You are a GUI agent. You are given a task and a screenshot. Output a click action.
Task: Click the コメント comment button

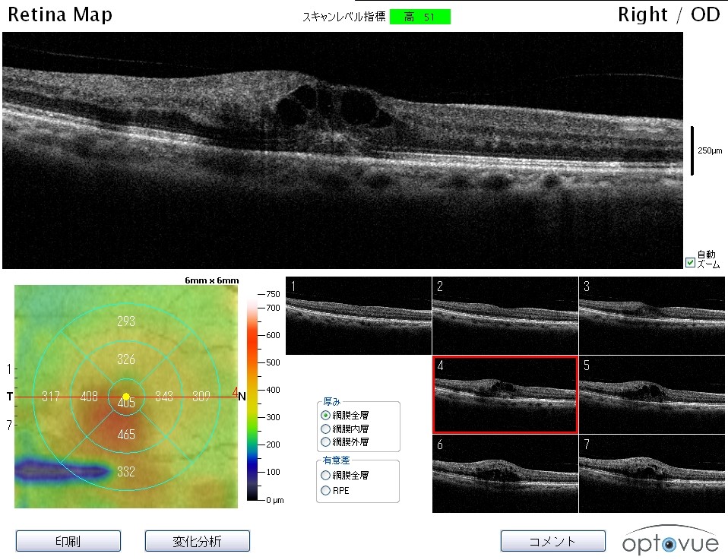pyautogui.click(x=552, y=541)
